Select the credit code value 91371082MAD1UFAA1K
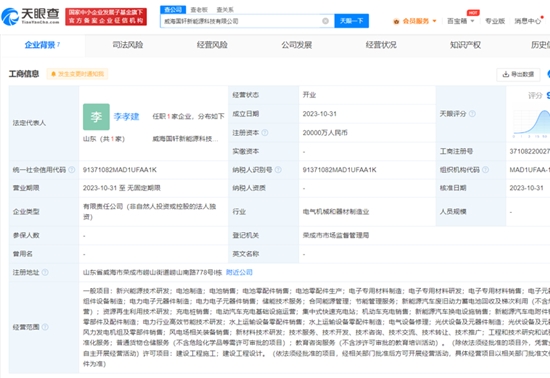 coord(120,170)
